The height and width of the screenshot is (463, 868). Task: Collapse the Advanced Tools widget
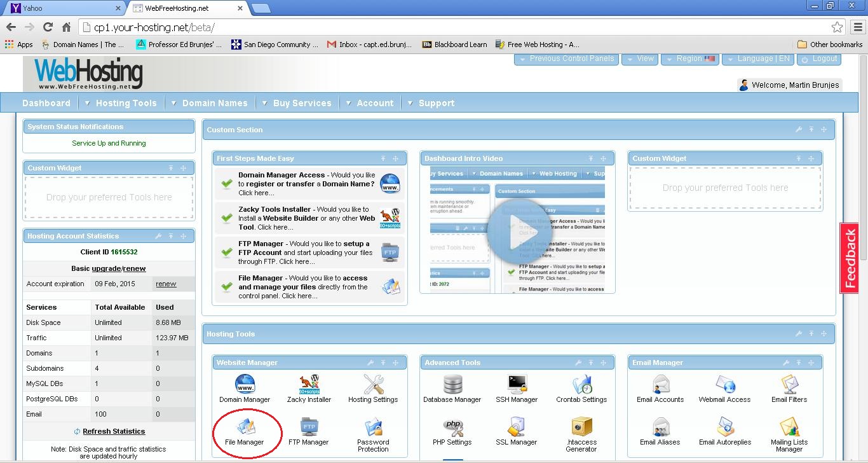pos(591,363)
